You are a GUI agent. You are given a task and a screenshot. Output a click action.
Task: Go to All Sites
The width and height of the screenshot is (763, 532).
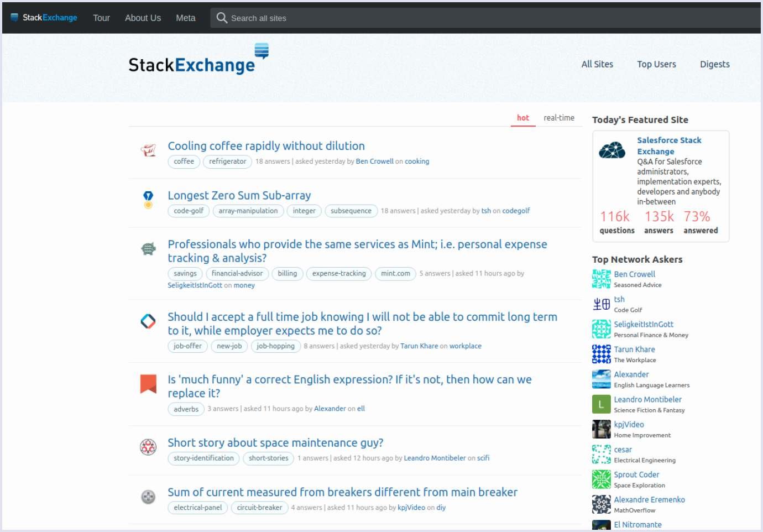point(597,64)
